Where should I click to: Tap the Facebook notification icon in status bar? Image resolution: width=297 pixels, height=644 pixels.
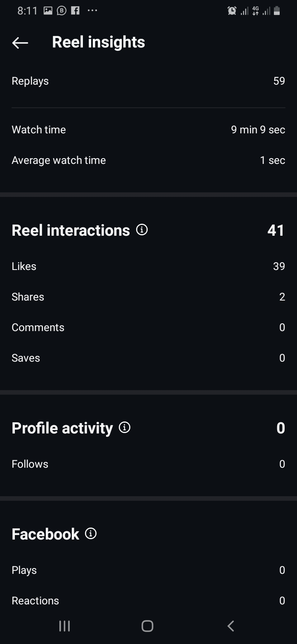pyautogui.click(x=75, y=11)
